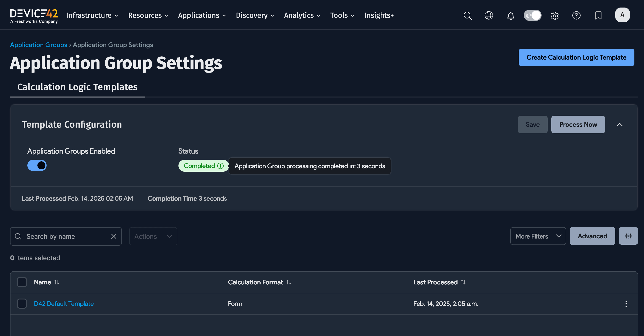
Task: Open the row actions kebab menu
Action: (x=626, y=304)
